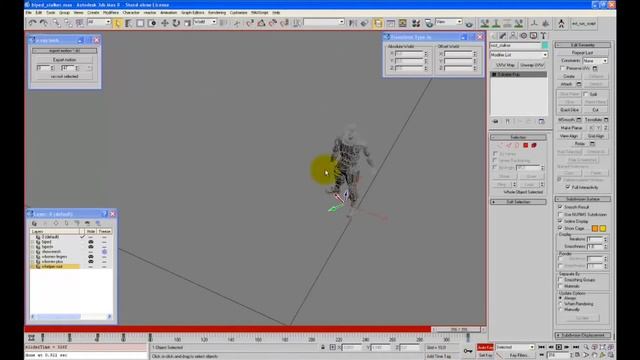Open the Constraints dropdown
Image resolution: width=640 pixels, height=360 pixels.
(595, 60)
